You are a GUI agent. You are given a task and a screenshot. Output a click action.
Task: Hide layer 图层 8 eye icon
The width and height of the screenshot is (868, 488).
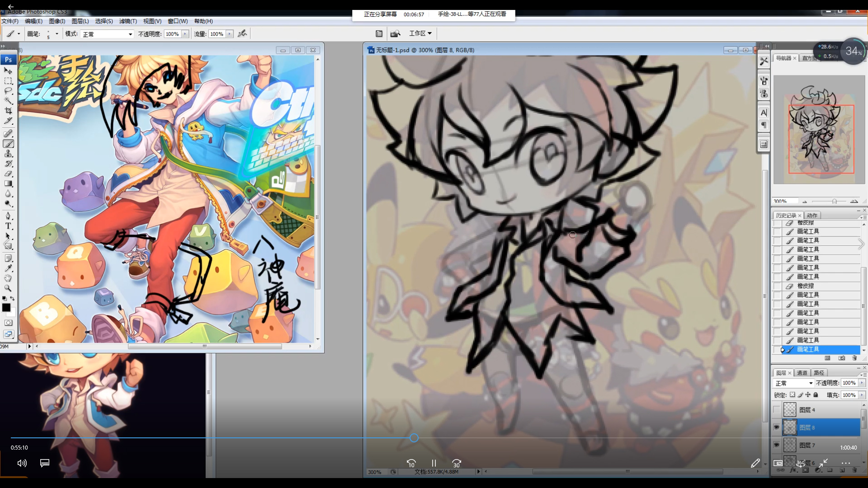[x=776, y=427]
